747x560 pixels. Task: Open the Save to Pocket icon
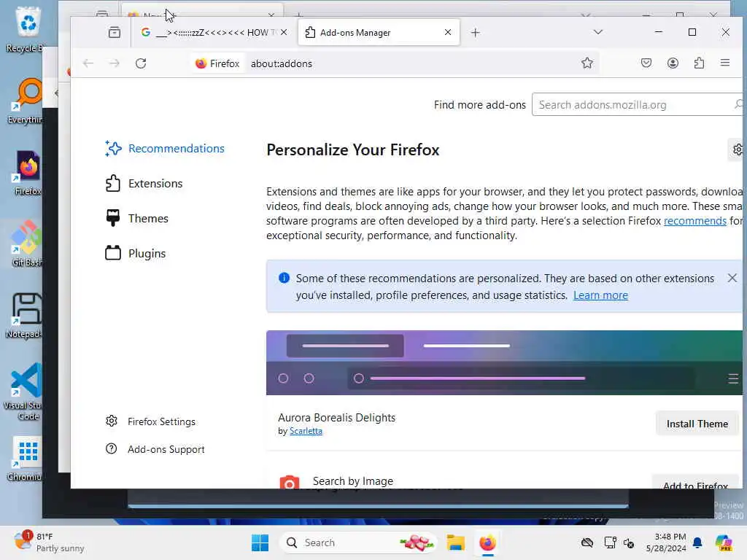tap(646, 63)
